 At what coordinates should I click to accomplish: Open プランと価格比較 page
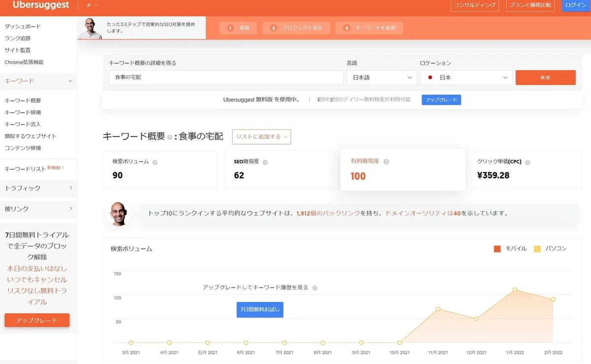pos(530,5)
